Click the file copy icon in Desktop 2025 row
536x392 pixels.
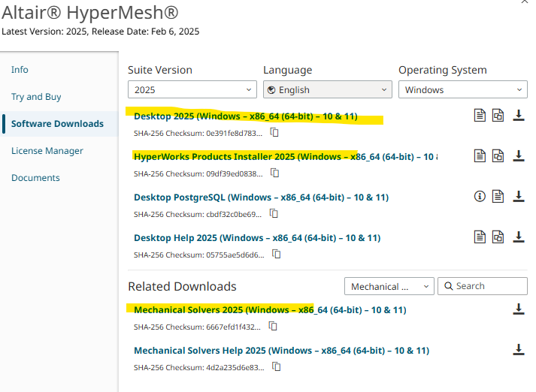(498, 116)
